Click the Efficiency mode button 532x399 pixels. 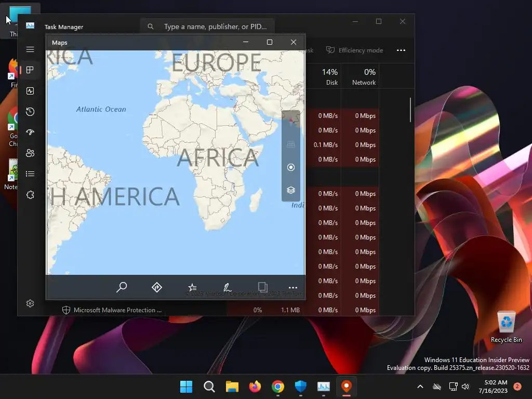pyautogui.click(x=354, y=50)
